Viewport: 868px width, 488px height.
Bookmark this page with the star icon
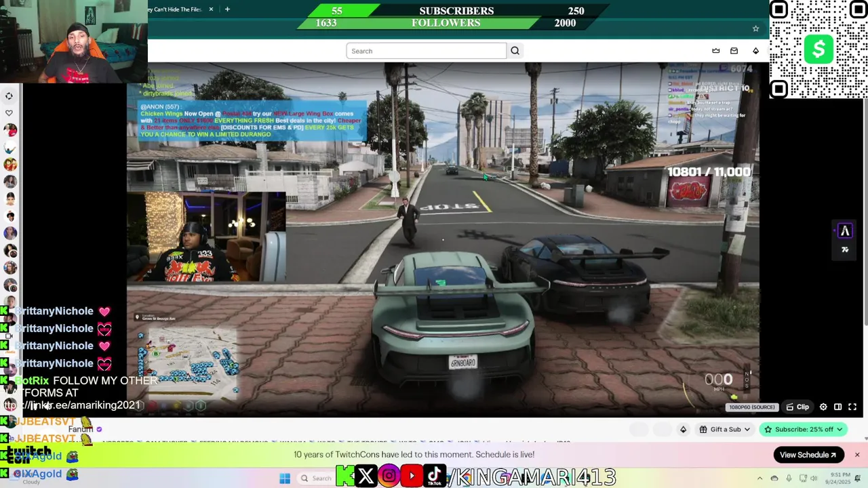755,28
